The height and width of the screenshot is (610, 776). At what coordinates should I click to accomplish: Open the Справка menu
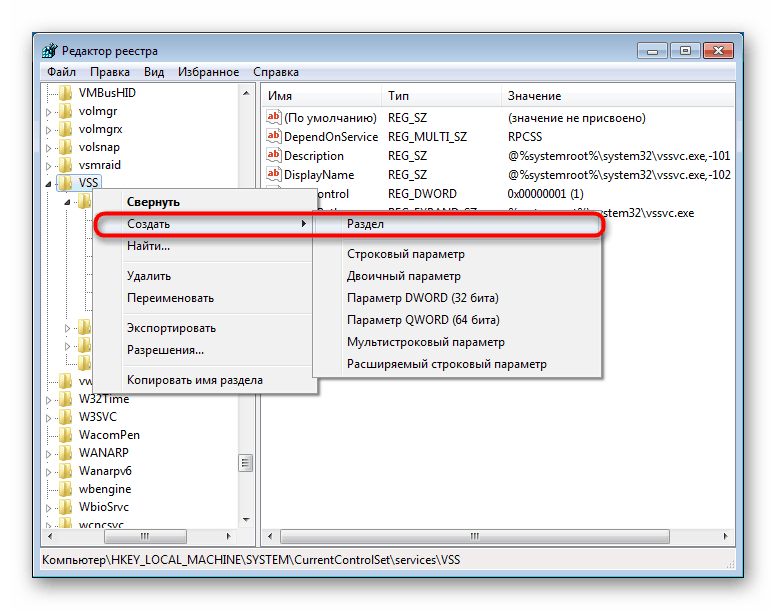[276, 72]
